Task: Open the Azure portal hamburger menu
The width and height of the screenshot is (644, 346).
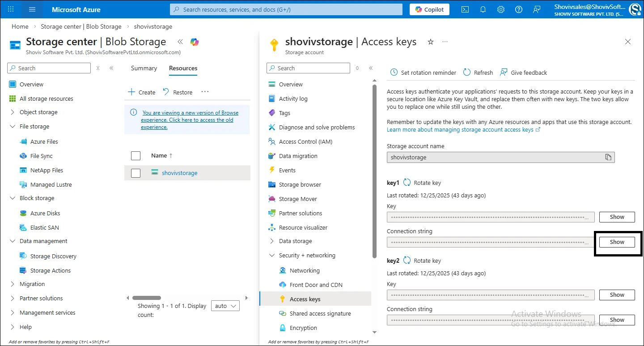Action: [x=32, y=9]
